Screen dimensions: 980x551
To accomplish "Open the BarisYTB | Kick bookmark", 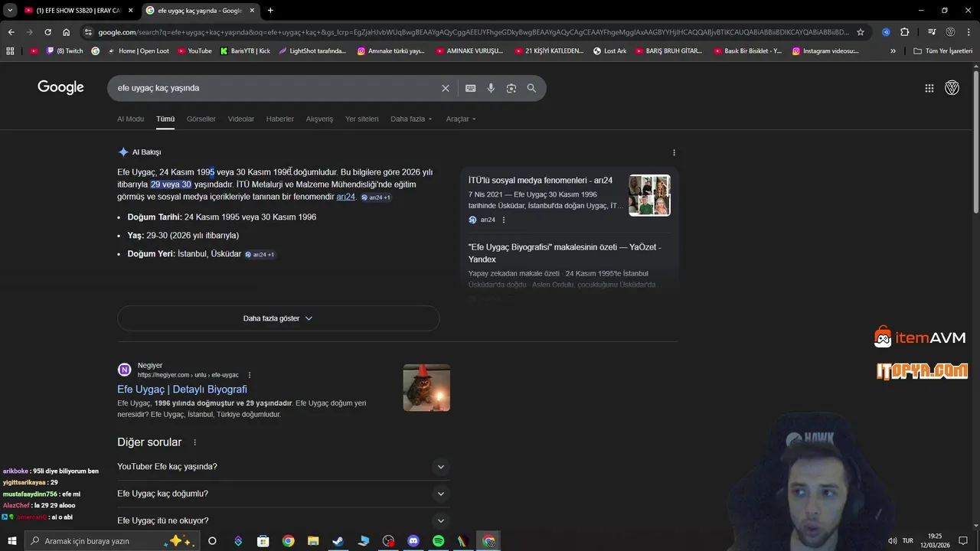I will tap(245, 51).
